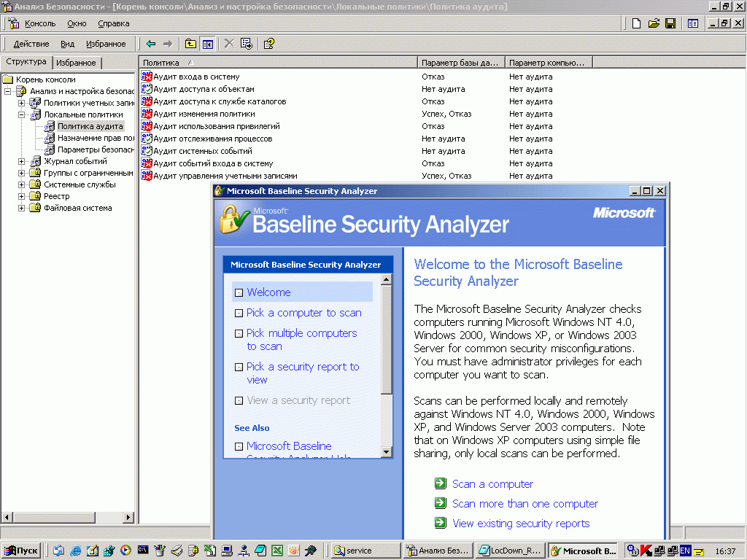This screenshot has height=560, width=747.
Task: Click the 'Параметр базы да...' column header
Action: click(x=461, y=63)
